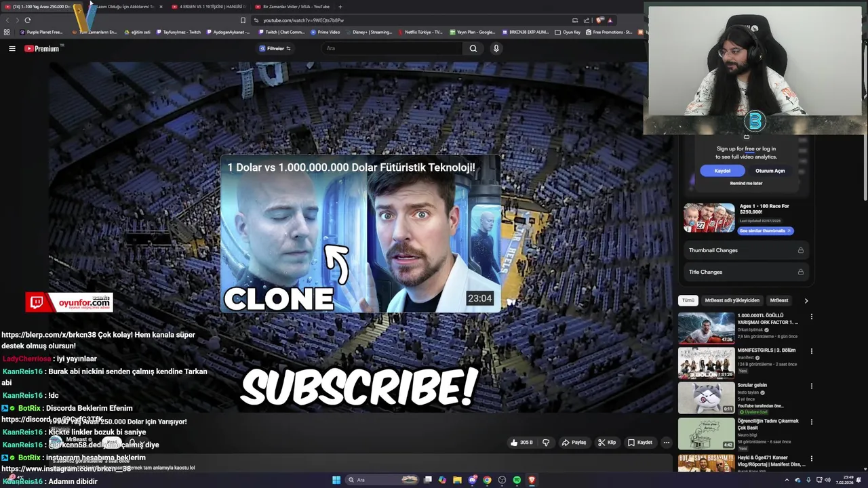Open Google Chrome from the taskbar
Viewport: 868px width, 488px height.
487,480
